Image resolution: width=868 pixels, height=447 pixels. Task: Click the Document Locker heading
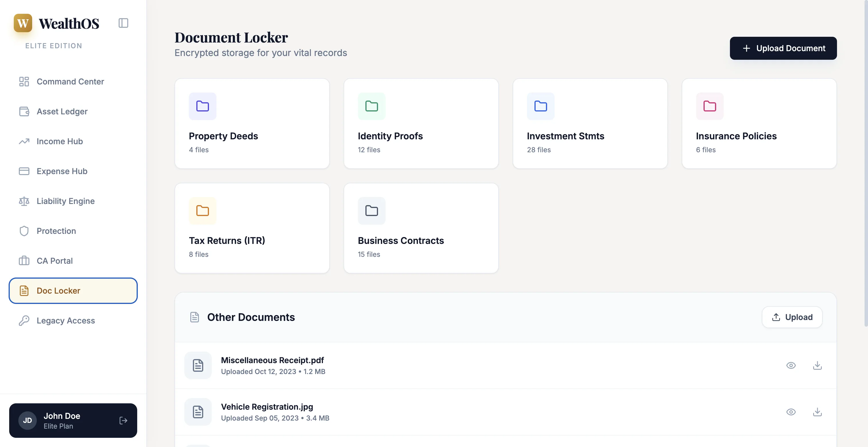[x=231, y=37]
